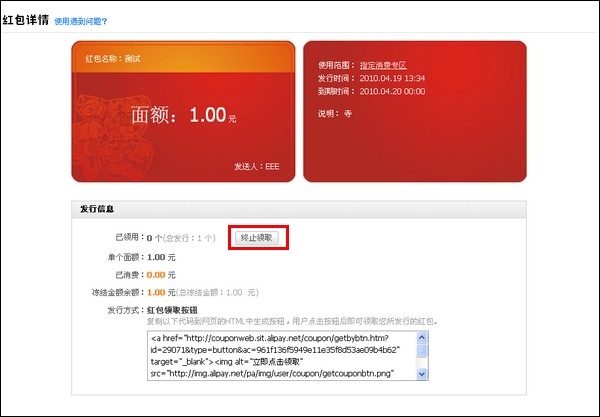This screenshot has width=600, height=417.
Task: Click the 已消费 0.00 元 value
Action: [161, 275]
